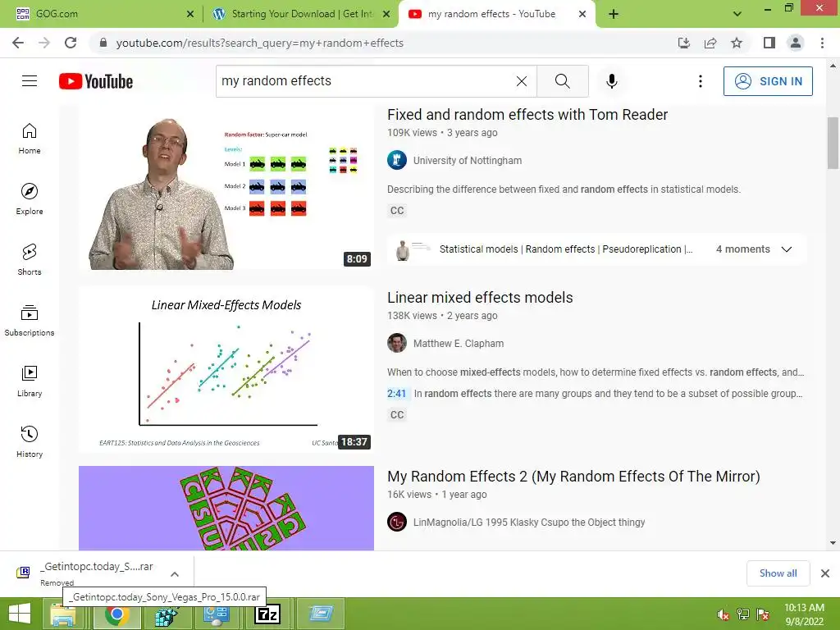Click the install/download page icon

[x=684, y=43]
